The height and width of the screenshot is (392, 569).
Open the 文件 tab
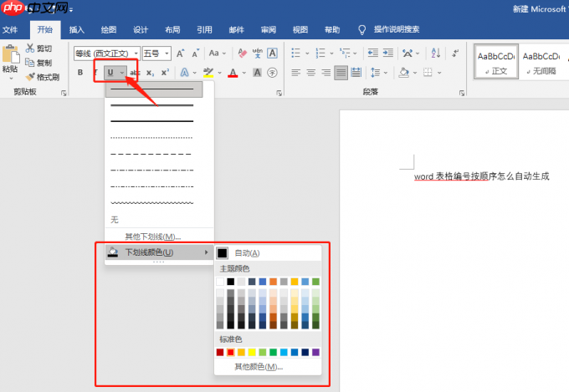pyautogui.click(x=10, y=30)
